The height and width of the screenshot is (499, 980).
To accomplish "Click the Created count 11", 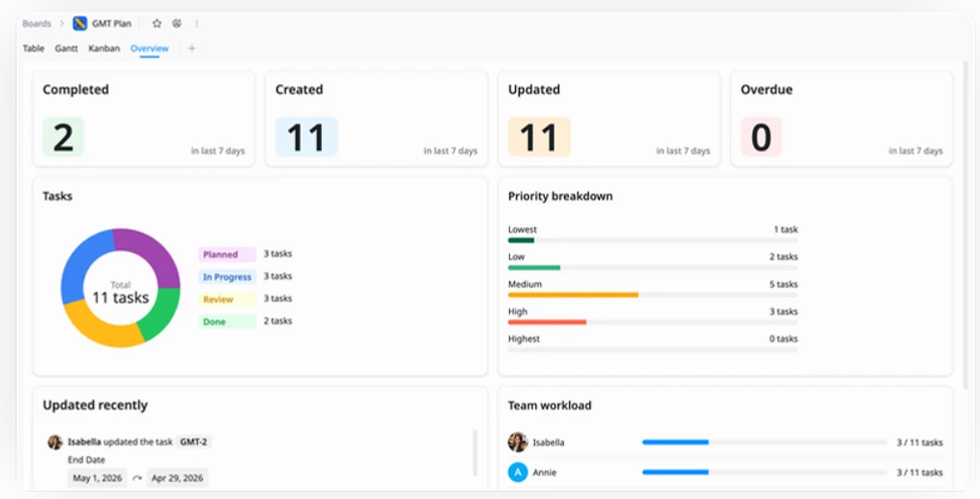I will pyautogui.click(x=307, y=137).
